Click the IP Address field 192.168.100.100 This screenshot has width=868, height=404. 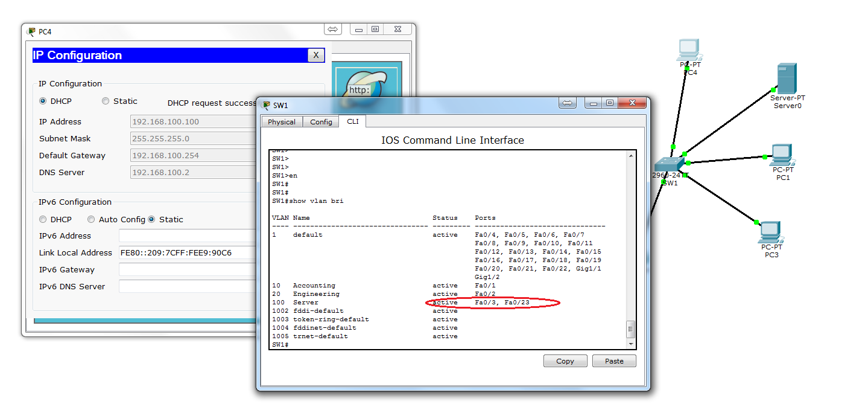[193, 121]
